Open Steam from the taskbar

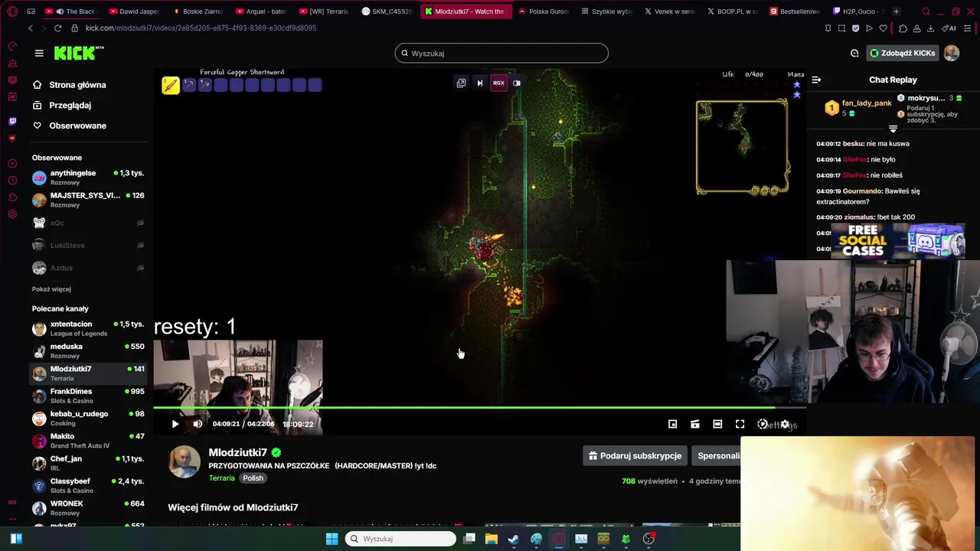[x=514, y=539]
